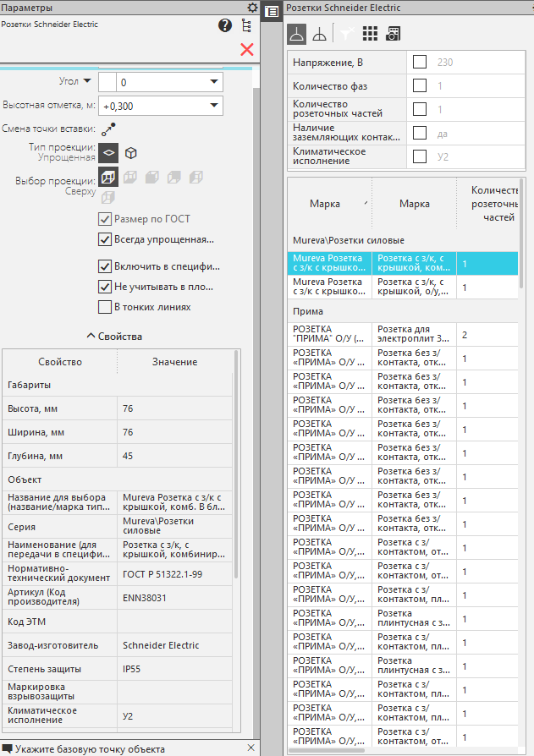Select the simplified flat projection type
The height and width of the screenshot is (756, 534).
click(x=108, y=153)
